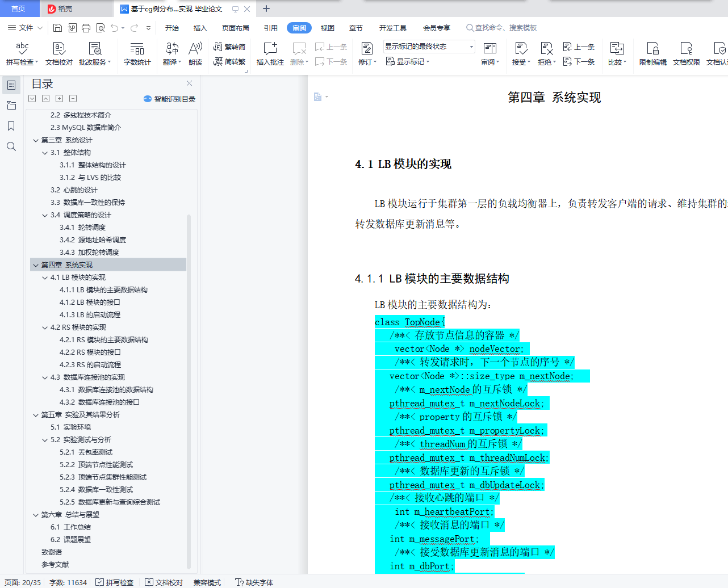Click the 查找命令、搜索模板 search field
This screenshot has width=728, height=588.
coord(502,28)
